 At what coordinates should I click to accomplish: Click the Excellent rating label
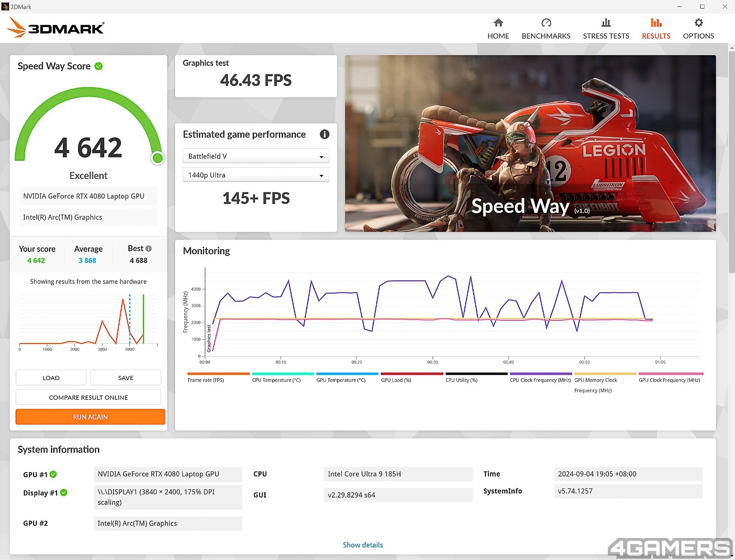88,175
